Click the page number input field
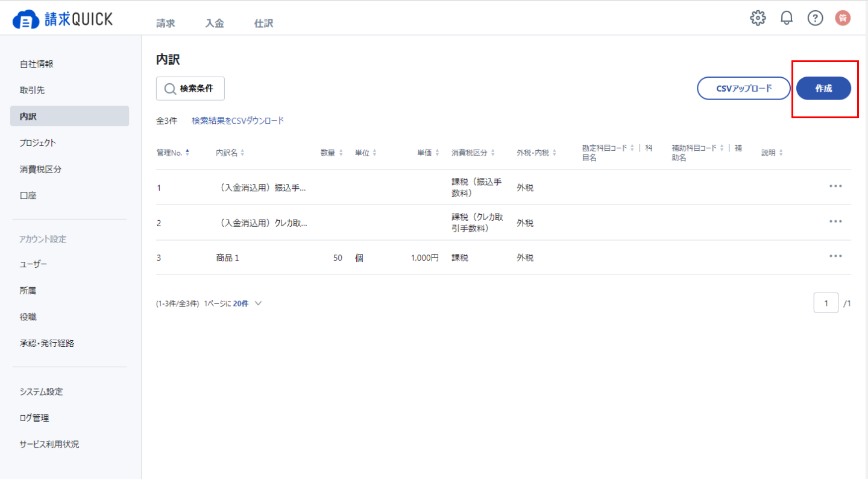Image resolution: width=868 pixels, height=479 pixels. coord(826,303)
